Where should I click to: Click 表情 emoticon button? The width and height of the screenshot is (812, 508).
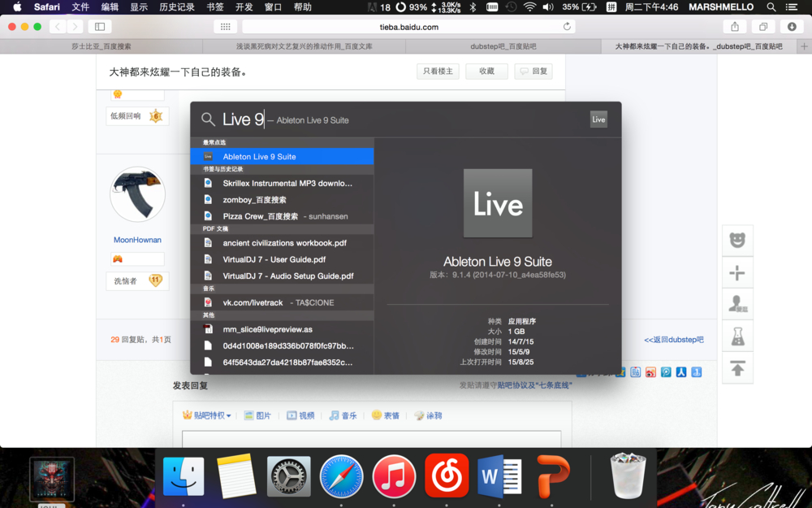coord(385,415)
